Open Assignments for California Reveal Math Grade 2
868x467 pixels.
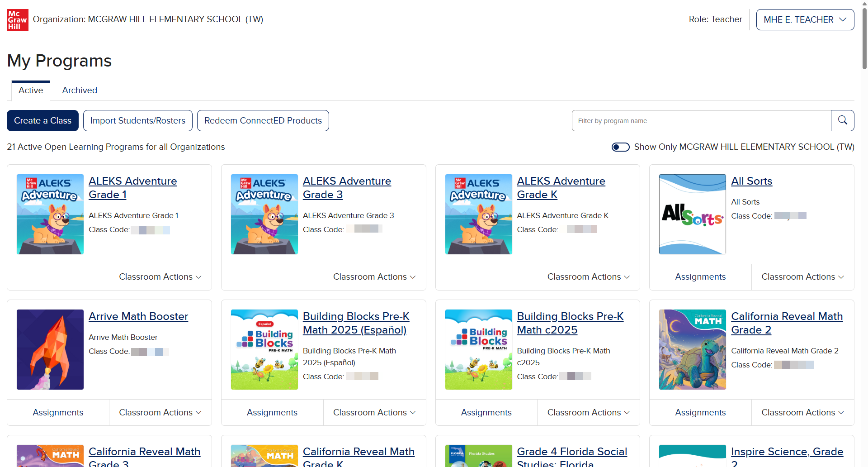[x=700, y=413]
